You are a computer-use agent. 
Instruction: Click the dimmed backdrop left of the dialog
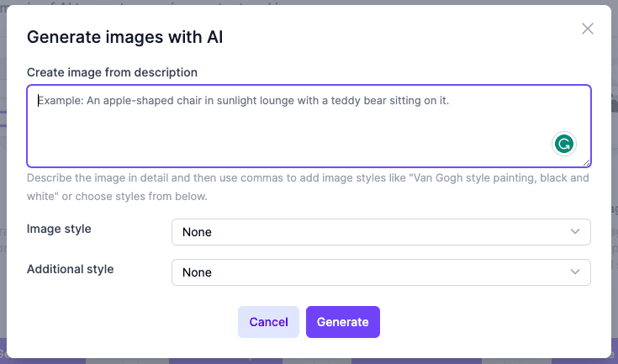(3, 210)
